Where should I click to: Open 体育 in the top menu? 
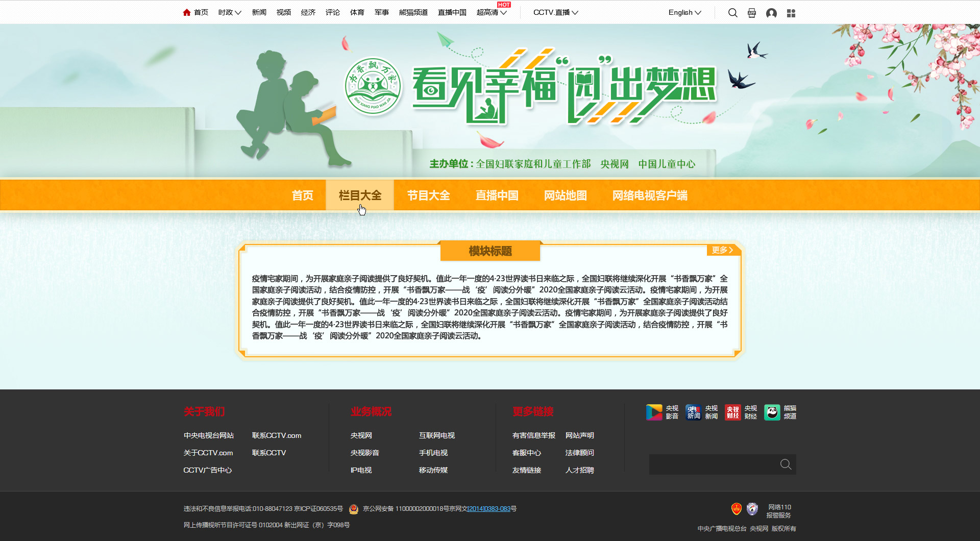click(357, 12)
